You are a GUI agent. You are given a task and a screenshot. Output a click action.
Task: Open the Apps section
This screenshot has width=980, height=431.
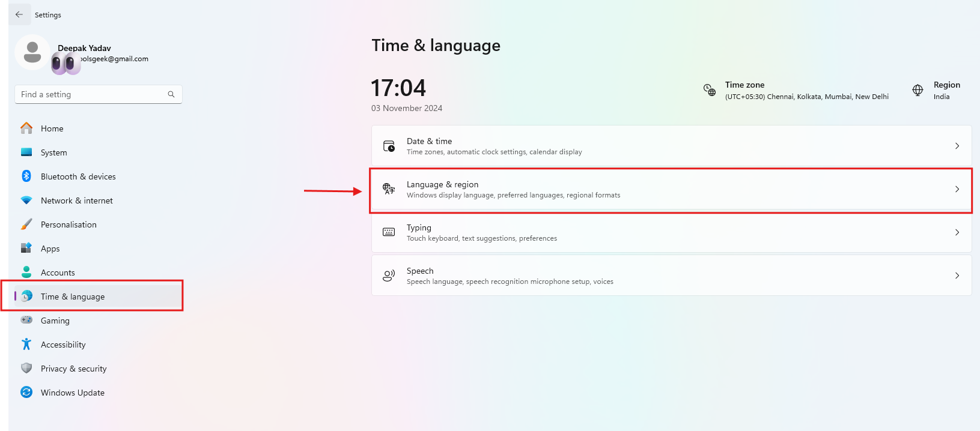tap(99, 249)
